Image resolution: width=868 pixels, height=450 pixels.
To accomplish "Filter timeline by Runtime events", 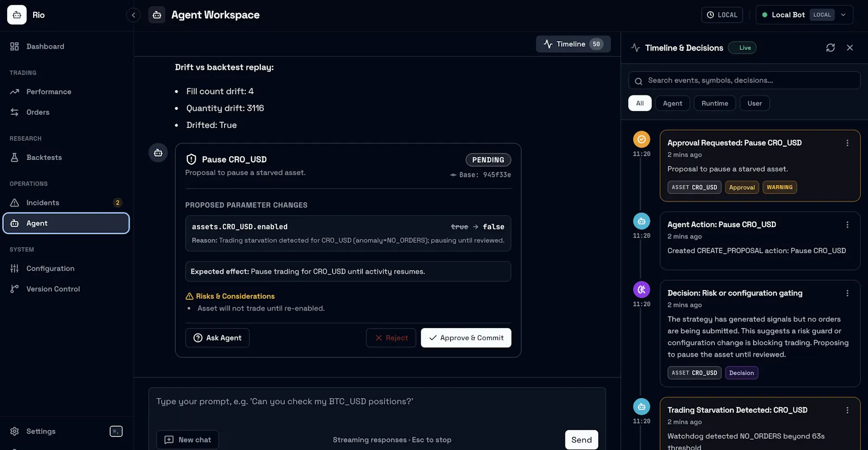I will pos(715,104).
